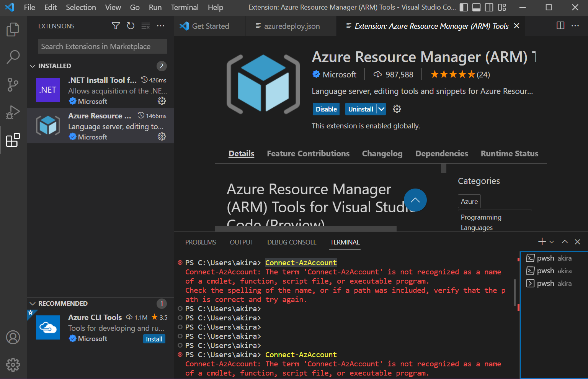Switch to OUTPUT panel tab
This screenshot has height=379, width=588.
(x=242, y=242)
